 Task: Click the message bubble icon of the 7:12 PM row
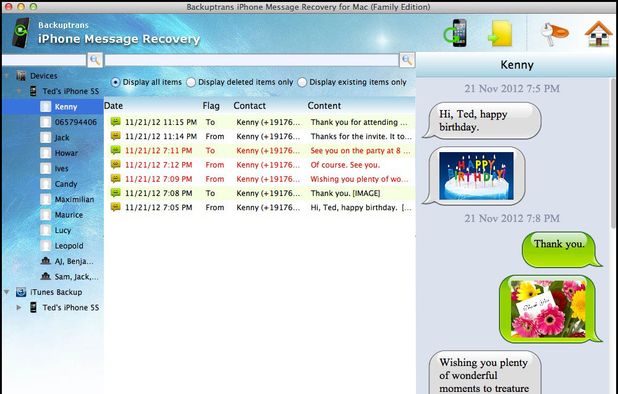115,164
